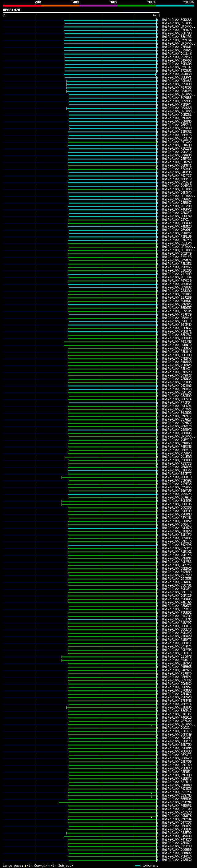Screen dimensions: 197x868
Task: Select UniRef100_A4RSN8 label
Action: click(x=176, y=446)
